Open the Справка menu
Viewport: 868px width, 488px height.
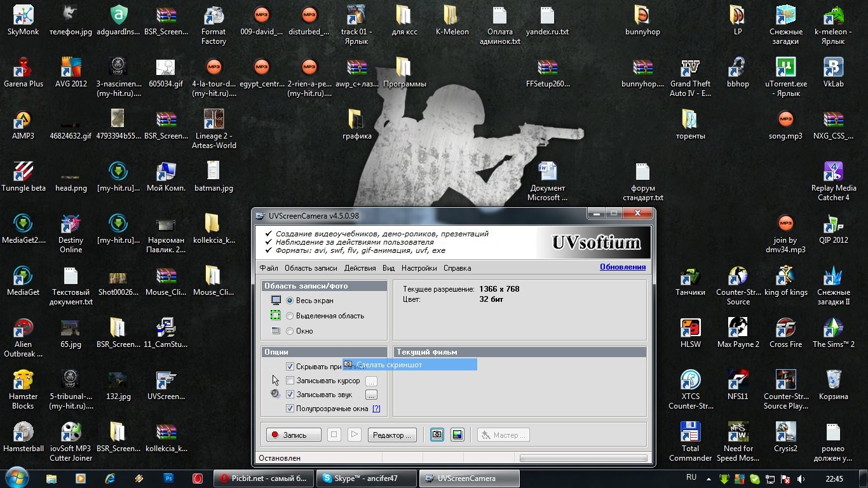[457, 268]
